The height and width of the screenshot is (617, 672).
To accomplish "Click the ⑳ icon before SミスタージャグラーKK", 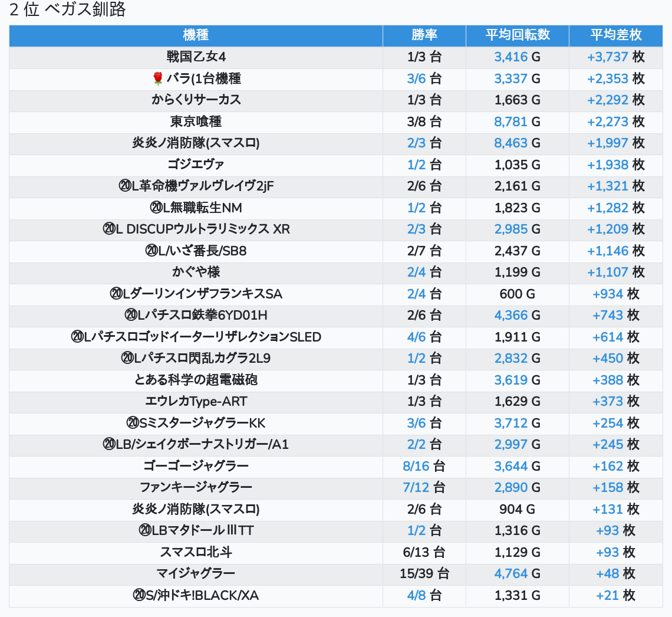I will [132, 423].
